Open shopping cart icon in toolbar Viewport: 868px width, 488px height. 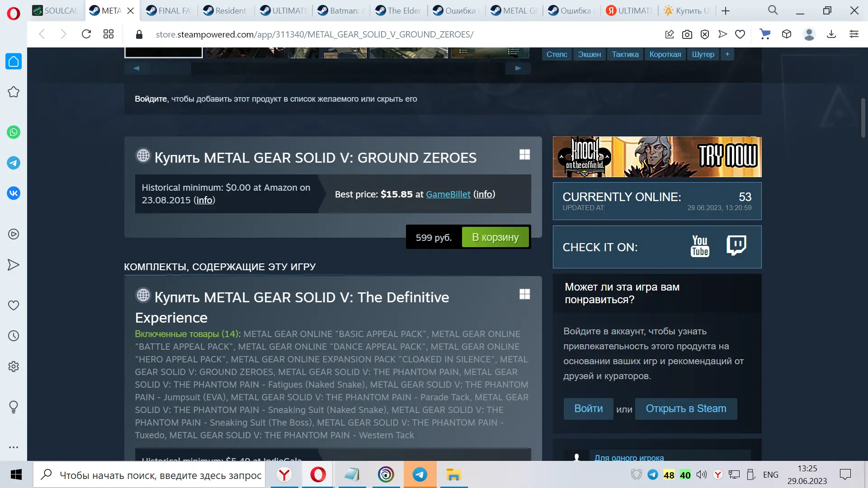pyautogui.click(x=765, y=34)
